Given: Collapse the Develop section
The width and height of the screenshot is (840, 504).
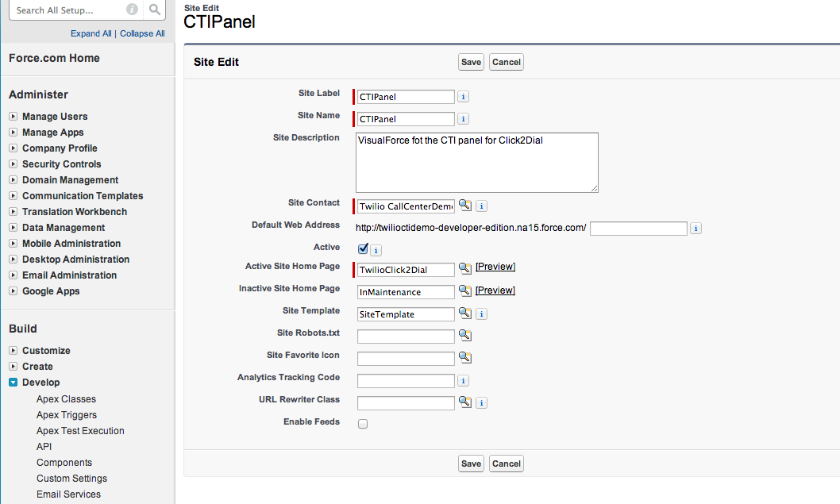Looking at the screenshot, I should click(x=13, y=382).
